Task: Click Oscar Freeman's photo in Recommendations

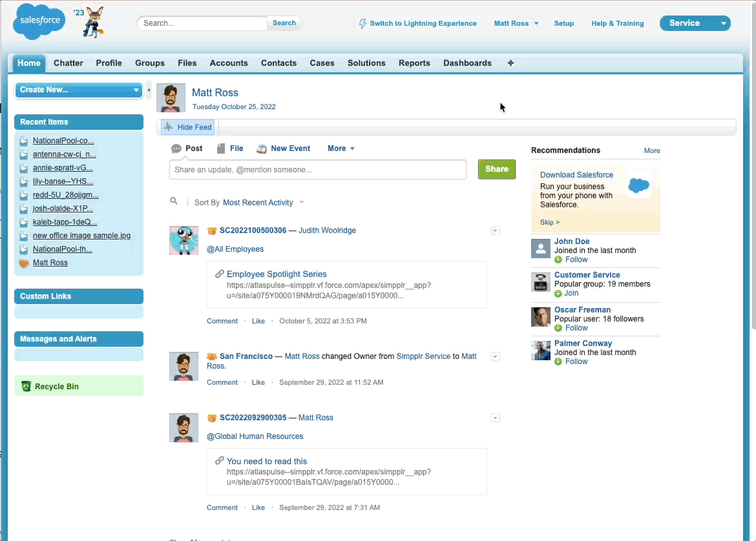Action: [x=540, y=317]
